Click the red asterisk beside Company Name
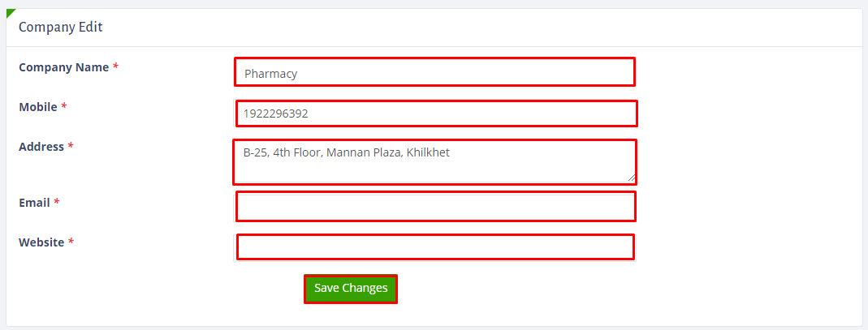868x330 pixels. (x=116, y=67)
